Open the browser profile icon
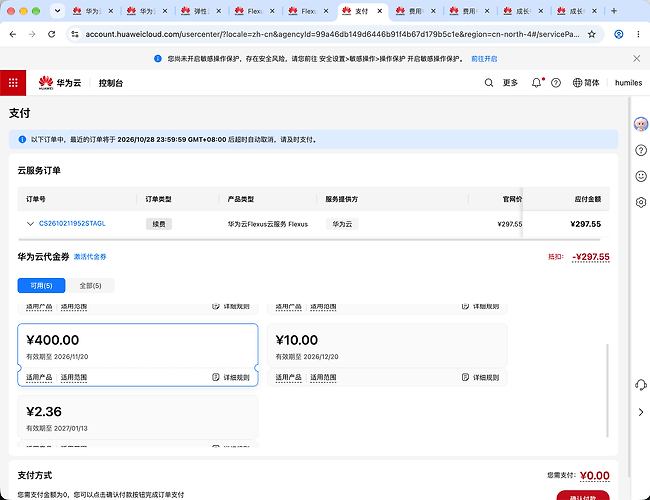The image size is (650, 500). (x=618, y=34)
